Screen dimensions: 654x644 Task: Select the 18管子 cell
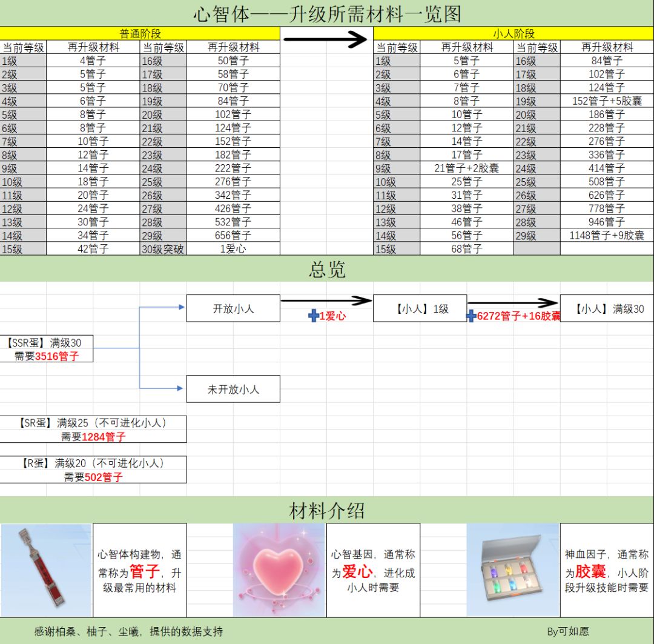[x=93, y=182]
